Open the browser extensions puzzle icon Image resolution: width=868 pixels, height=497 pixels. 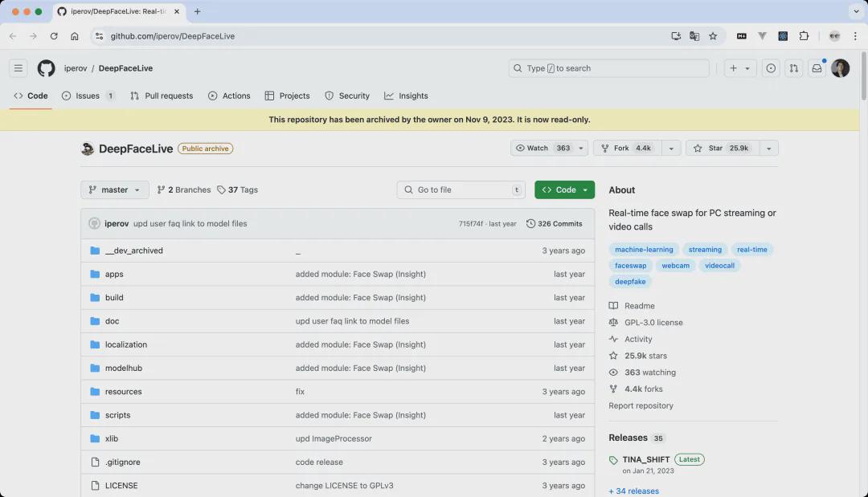(x=805, y=36)
